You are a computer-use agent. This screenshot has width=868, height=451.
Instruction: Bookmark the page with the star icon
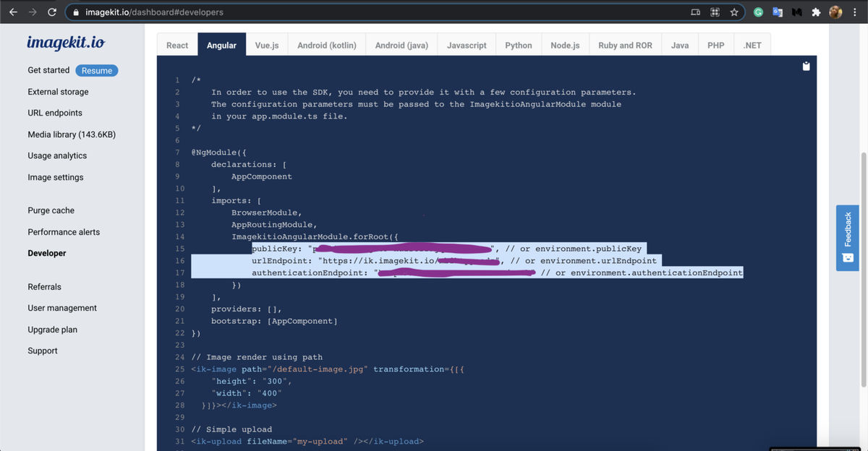[x=733, y=12]
